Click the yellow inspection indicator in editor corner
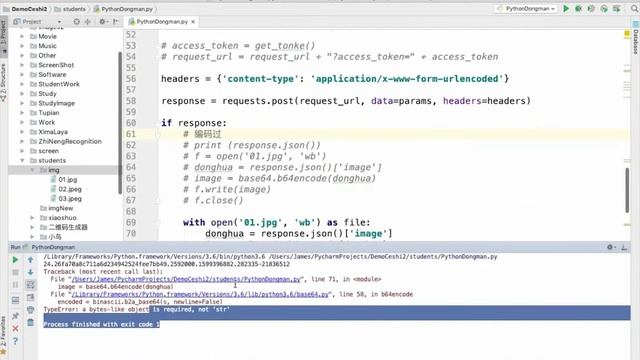Image resolution: width=640 pixels, height=360 pixels. point(627,34)
